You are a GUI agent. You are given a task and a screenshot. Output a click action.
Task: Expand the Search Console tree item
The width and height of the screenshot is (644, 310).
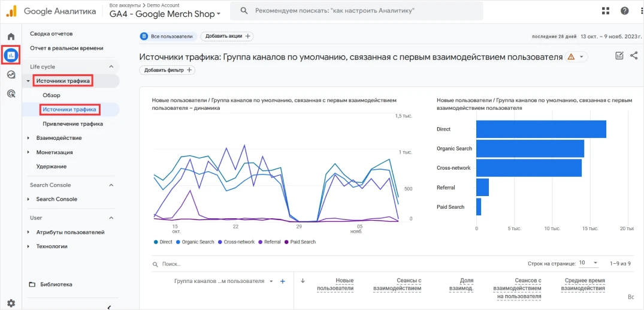pyautogui.click(x=28, y=199)
